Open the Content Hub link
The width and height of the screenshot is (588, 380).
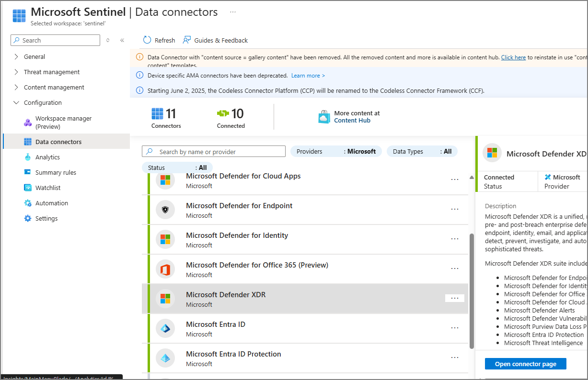352,120
